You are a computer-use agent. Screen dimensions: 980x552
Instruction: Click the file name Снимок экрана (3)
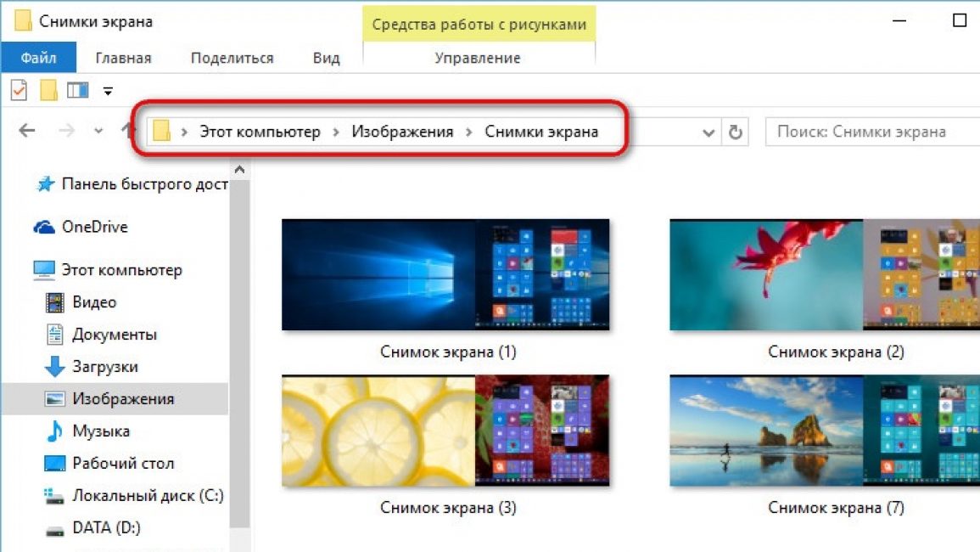point(448,508)
